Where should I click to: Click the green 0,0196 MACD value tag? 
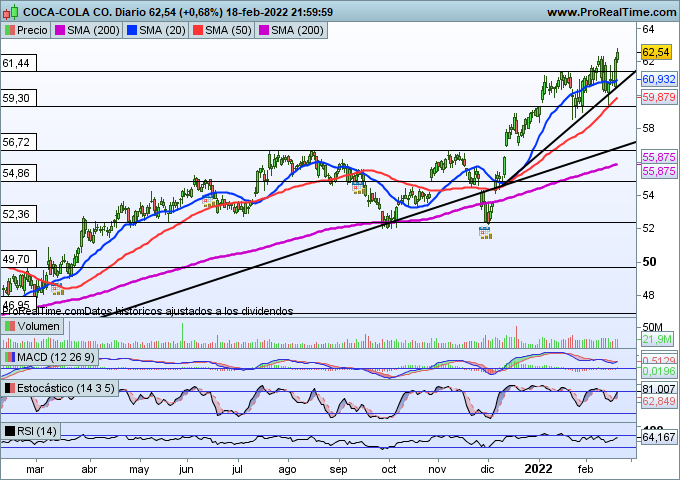[659, 371]
